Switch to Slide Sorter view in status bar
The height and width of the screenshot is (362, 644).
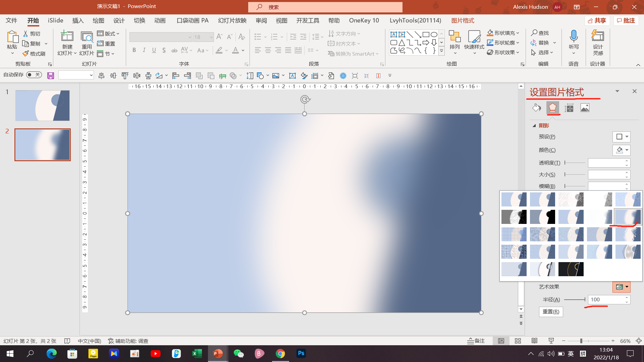click(518, 341)
